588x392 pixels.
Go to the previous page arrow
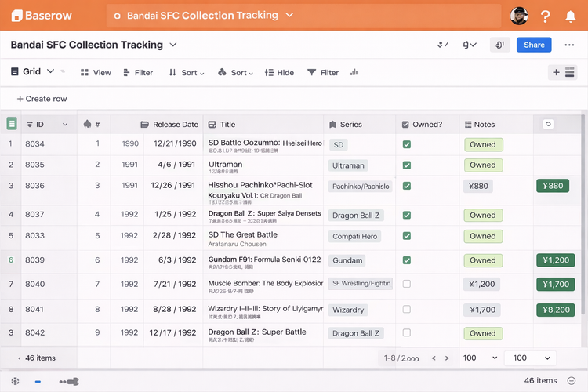pyautogui.click(x=434, y=358)
